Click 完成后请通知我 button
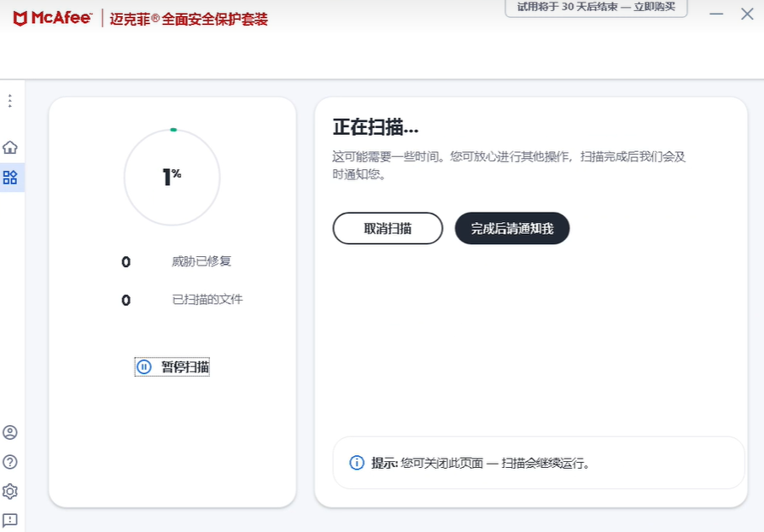Screen dimensions: 764x532 [512, 228]
